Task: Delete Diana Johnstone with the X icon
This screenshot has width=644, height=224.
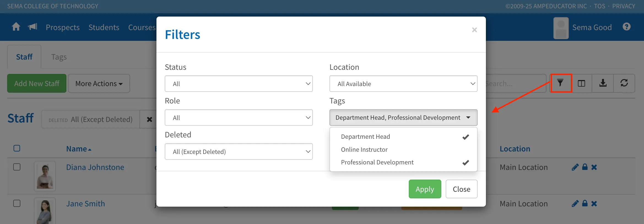Action: click(594, 167)
